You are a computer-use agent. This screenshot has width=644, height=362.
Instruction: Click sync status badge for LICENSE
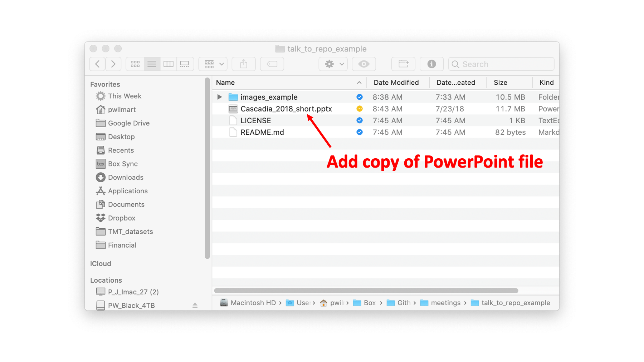click(360, 120)
